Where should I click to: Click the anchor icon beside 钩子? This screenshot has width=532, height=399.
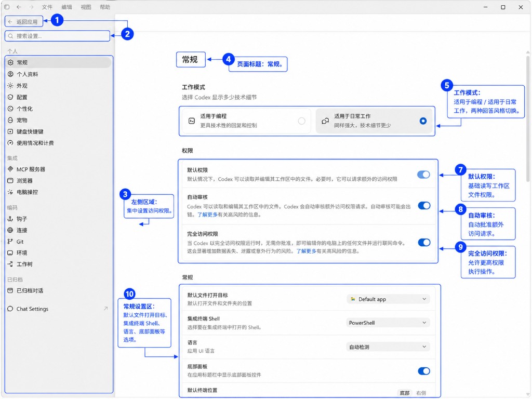[10, 219]
